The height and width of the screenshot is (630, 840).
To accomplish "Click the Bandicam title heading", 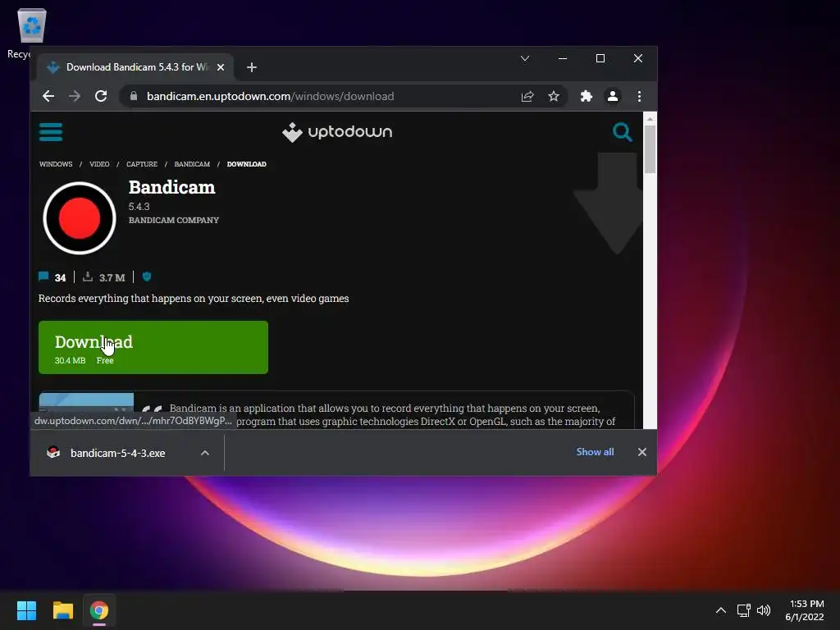I will [x=171, y=188].
